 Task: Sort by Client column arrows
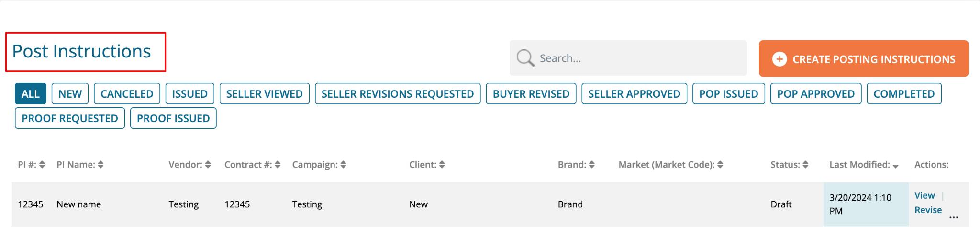pos(442,165)
